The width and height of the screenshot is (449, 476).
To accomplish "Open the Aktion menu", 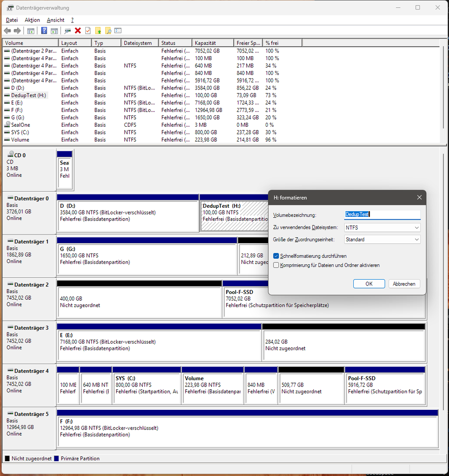I will [32, 20].
